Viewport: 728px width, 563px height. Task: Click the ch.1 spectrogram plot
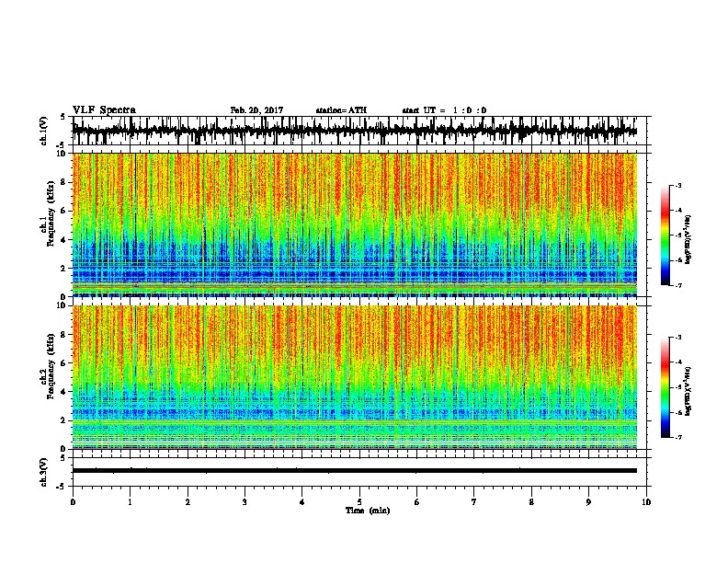354,224
